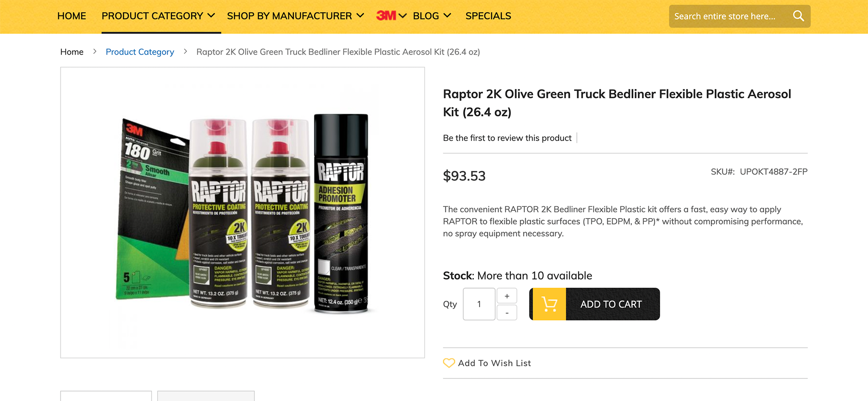868x401 pixels.
Task: Open the 3M menu dropdown arrow
Action: 403,16
